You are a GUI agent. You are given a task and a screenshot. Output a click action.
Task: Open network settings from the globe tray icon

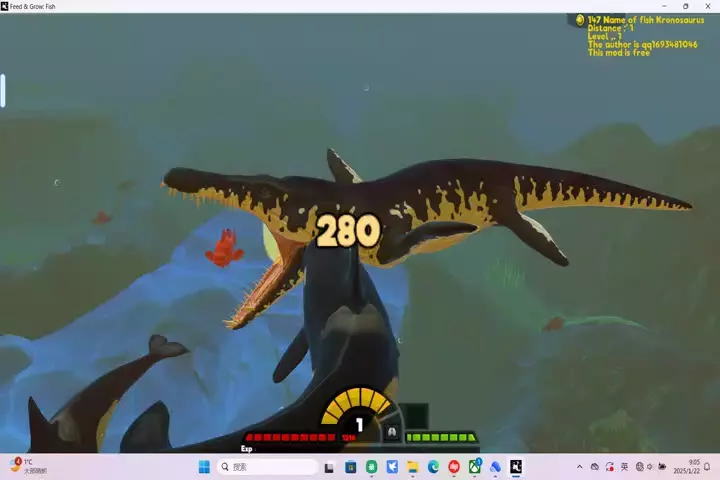[x=640, y=467]
